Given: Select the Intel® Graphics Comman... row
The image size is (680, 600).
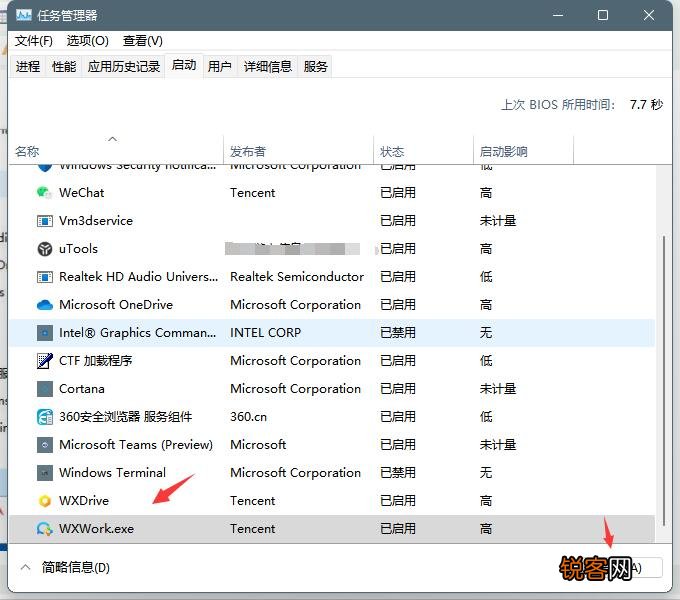Looking at the screenshot, I should [x=332, y=333].
